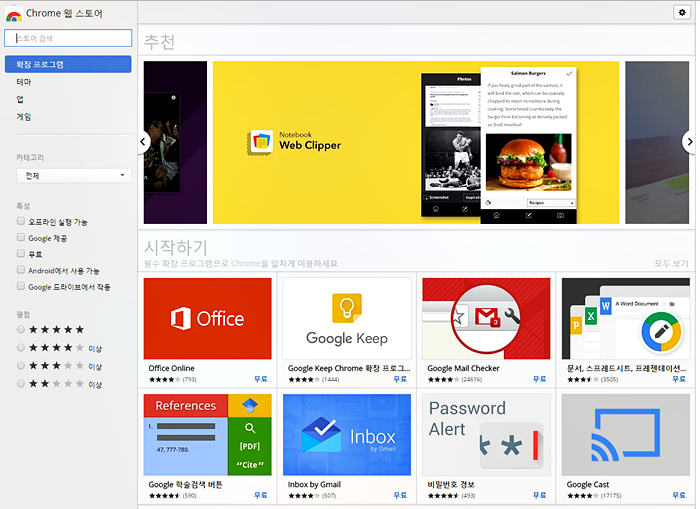Click the Chrome Web Store logo
This screenshot has width=700, height=509.
14,15
